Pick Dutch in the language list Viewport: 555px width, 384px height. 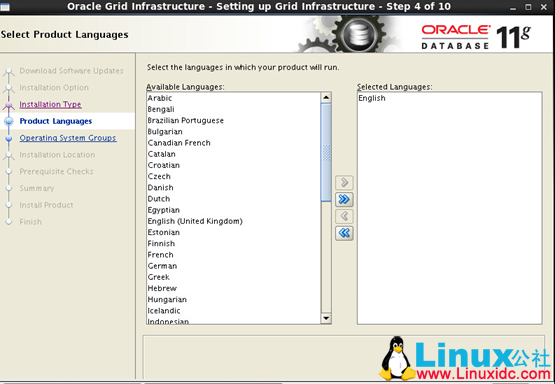(234, 199)
